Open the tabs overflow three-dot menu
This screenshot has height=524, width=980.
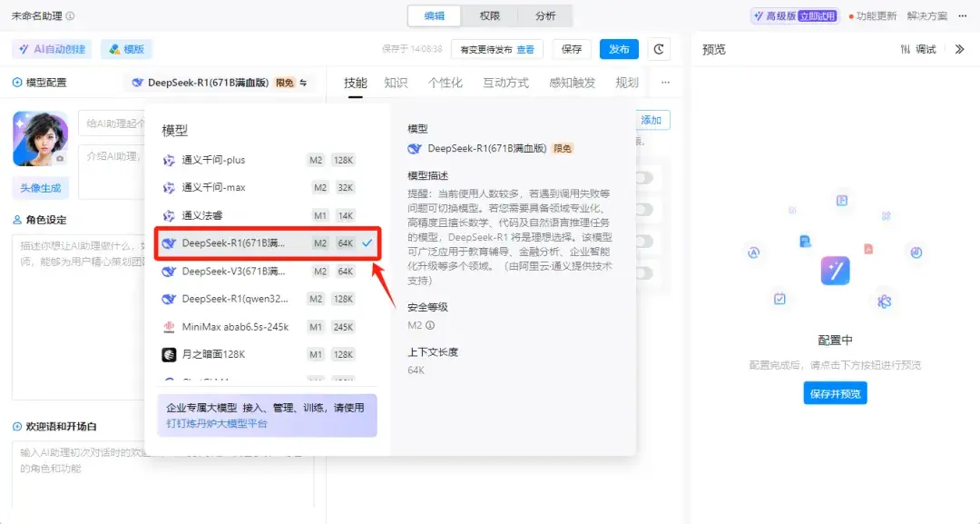(665, 83)
